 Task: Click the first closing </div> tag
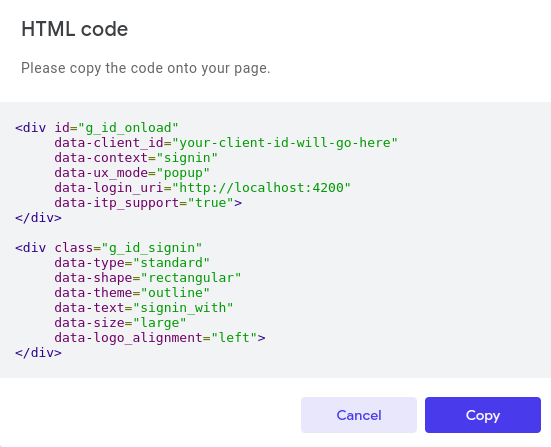(x=38, y=218)
